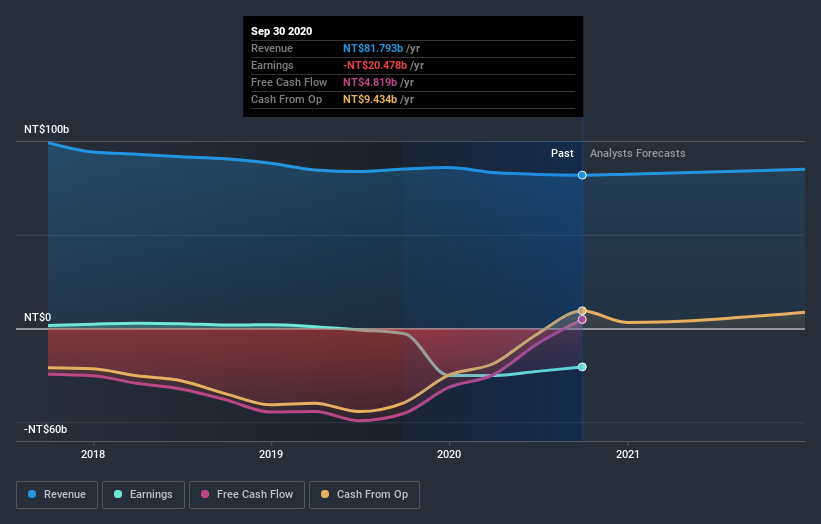Click the Cash From Op label in tooltip
Image resolution: width=821 pixels, height=524 pixels.
[286, 99]
